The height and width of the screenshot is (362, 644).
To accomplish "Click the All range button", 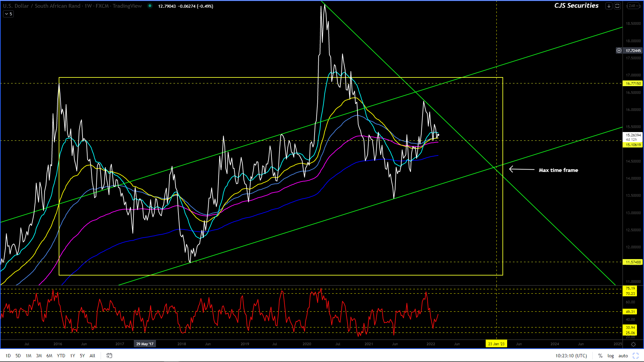I will coord(93,356).
